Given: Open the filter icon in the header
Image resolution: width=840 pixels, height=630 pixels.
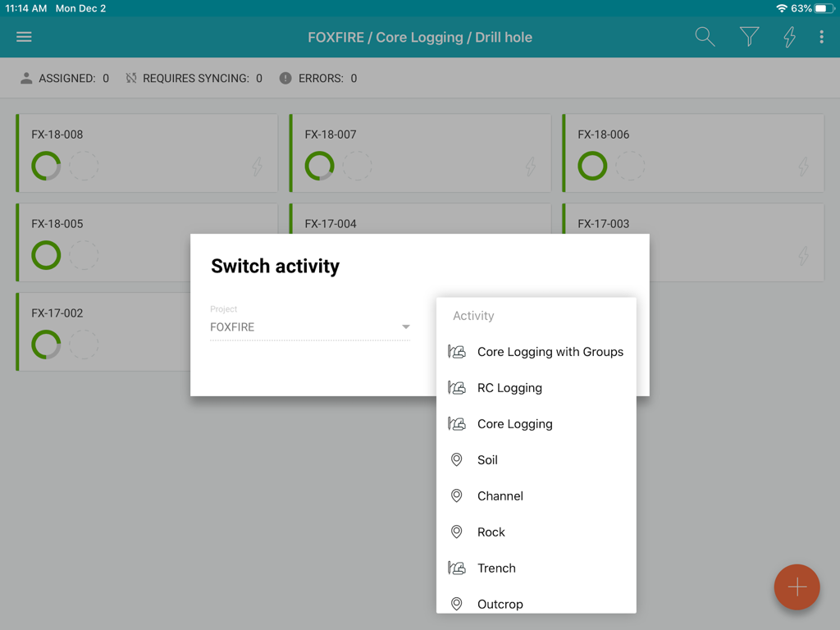Looking at the screenshot, I should (x=748, y=37).
